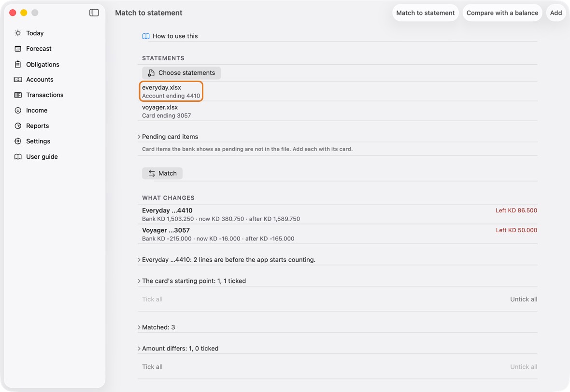Click Tick all under Amount differs

pos(152,367)
